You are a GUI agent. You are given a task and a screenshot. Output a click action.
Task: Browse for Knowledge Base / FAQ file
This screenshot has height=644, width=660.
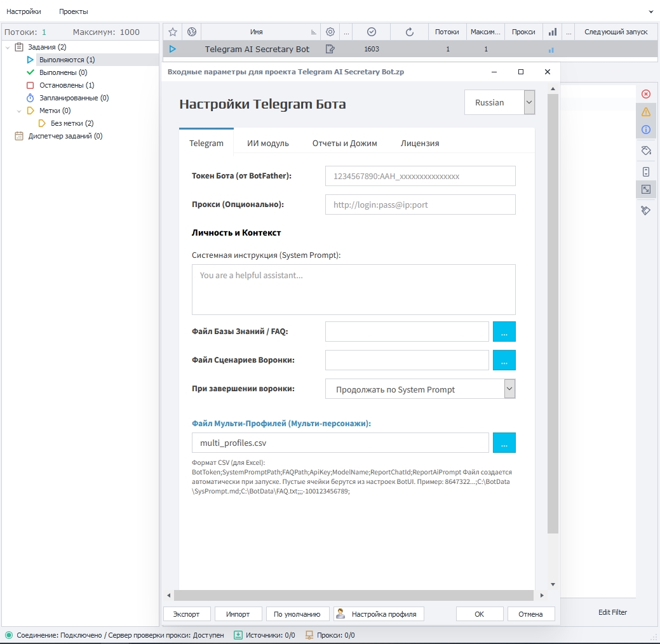coord(504,332)
